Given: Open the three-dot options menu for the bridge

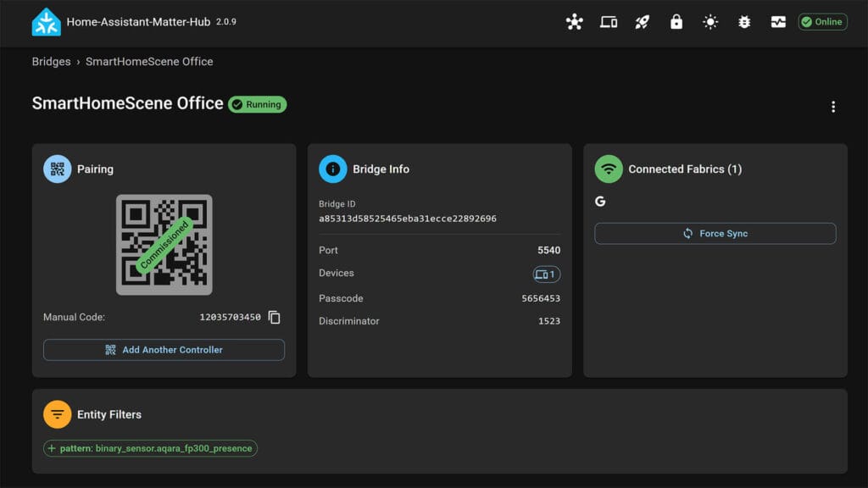Looking at the screenshot, I should [x=835, y=105].
